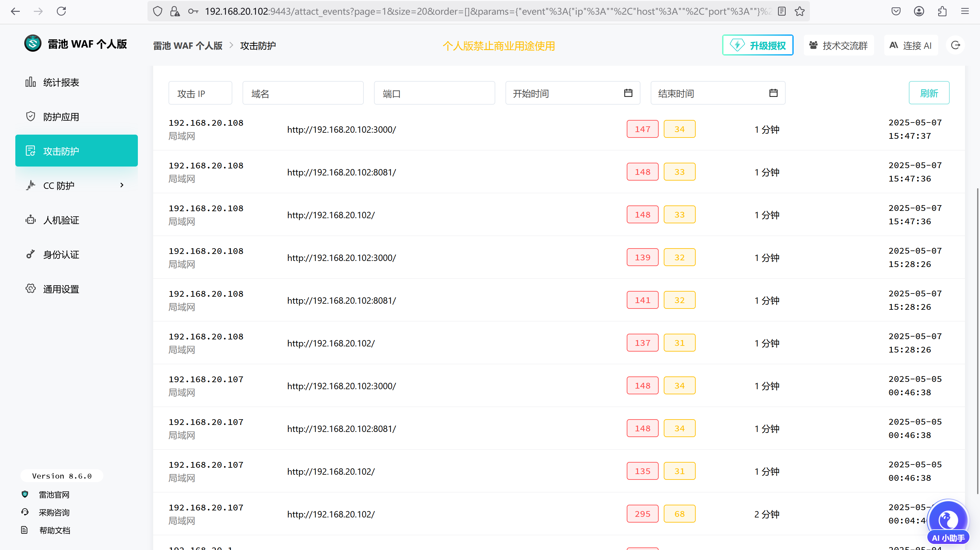Viewport: 980px width, 550px height.
Task: Bookmark this page with the star icon
Action: point(800,11)
